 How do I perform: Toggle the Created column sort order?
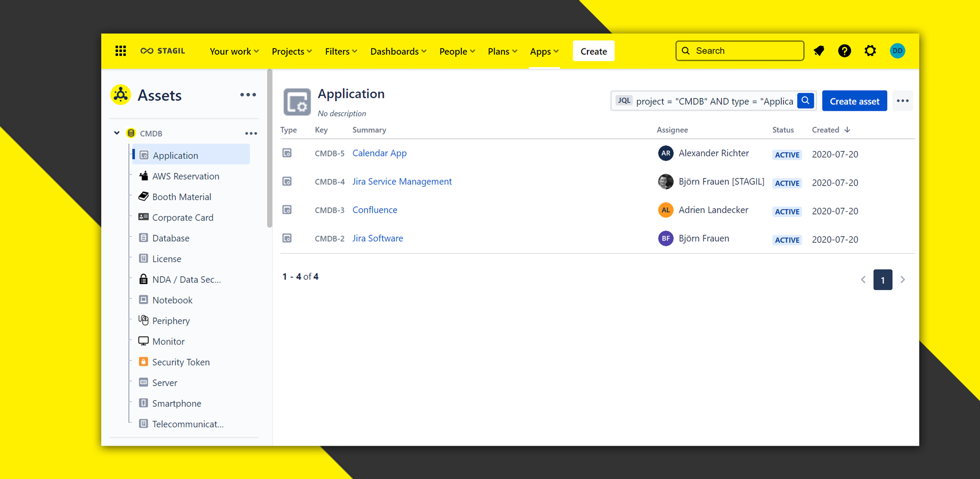coord(830,129)
